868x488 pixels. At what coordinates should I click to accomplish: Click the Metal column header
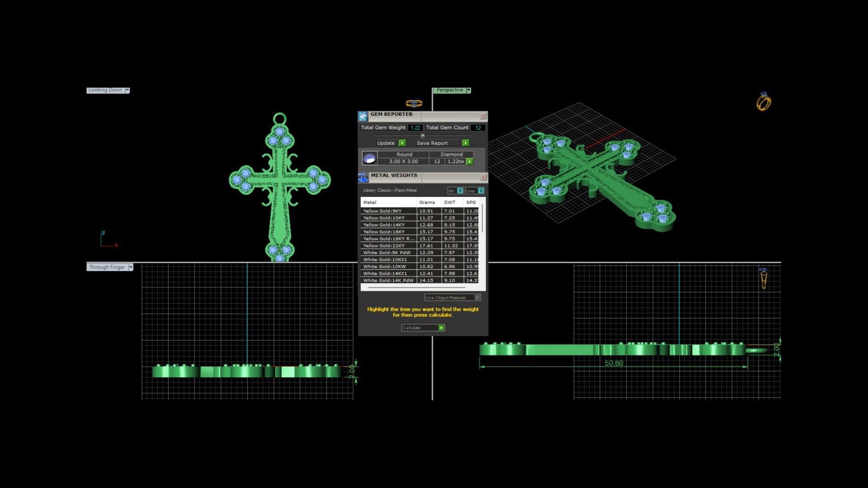388,202
